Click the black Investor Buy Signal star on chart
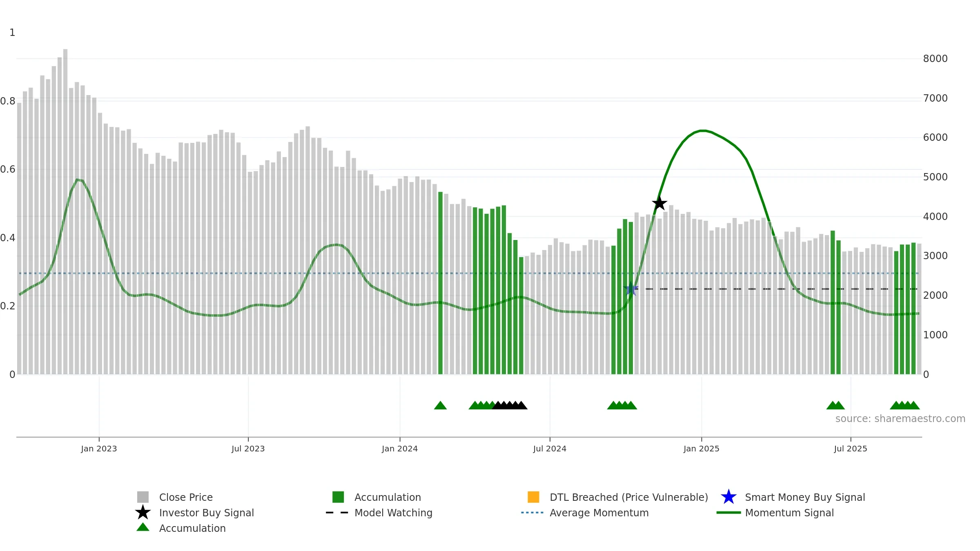 point(659,203)
